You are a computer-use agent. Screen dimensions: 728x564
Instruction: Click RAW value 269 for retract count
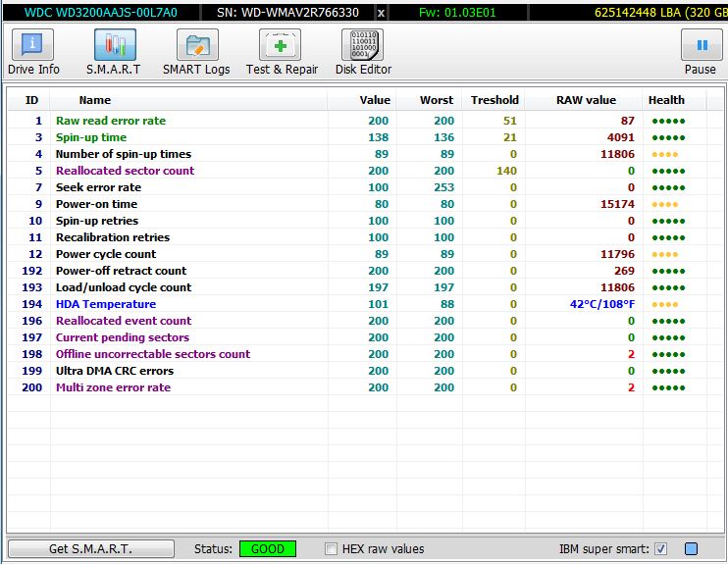624,271
